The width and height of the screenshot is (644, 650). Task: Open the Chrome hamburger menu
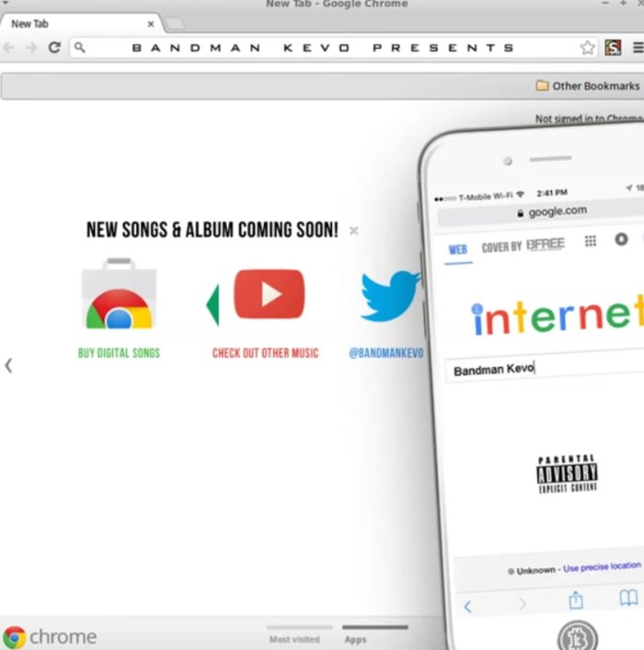click(638, 47)
